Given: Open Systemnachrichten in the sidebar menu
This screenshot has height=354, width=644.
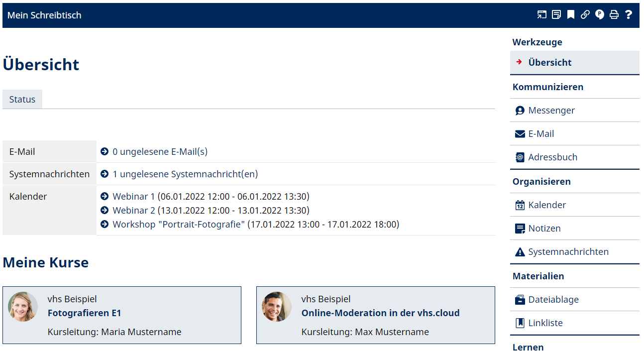Looking at the screenshot, I should click(x=568, y=252).
